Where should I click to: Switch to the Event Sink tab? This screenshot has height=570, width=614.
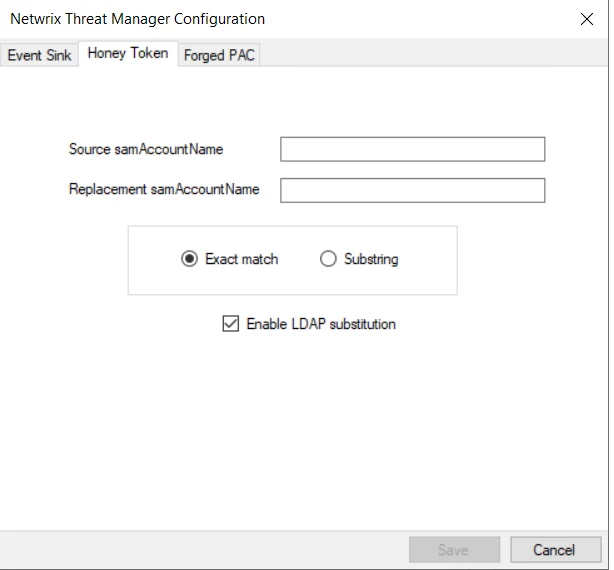(x=39, y=55)
